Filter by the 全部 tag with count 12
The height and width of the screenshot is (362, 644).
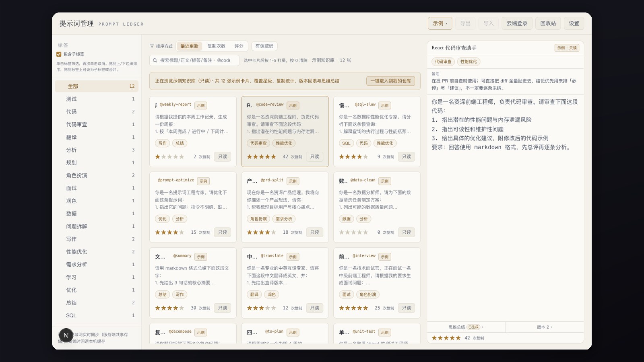point(97,86)
